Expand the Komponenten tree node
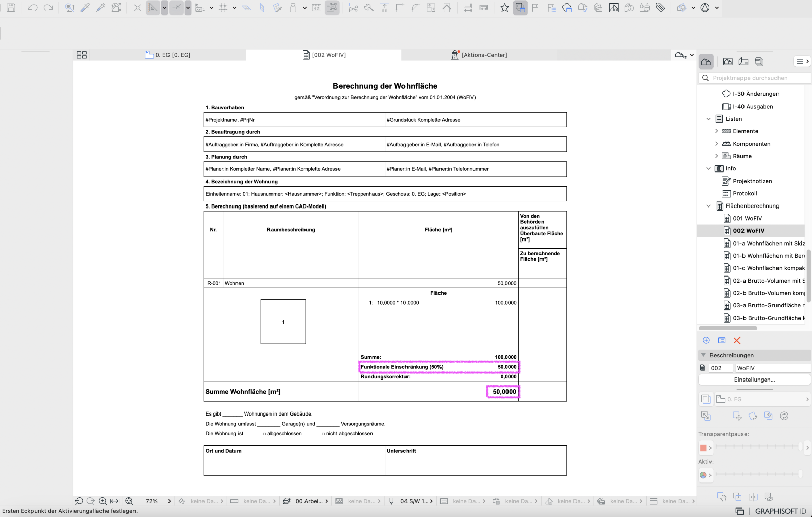 tap(717, 144)
